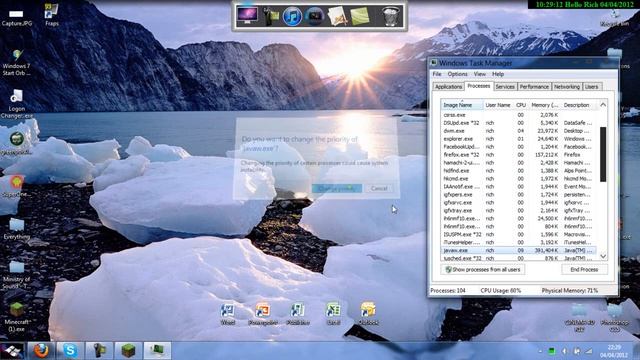Viewport: 640px width, 360px height.
Task: Select the csrss.exe process row
Action: [518, 115]
